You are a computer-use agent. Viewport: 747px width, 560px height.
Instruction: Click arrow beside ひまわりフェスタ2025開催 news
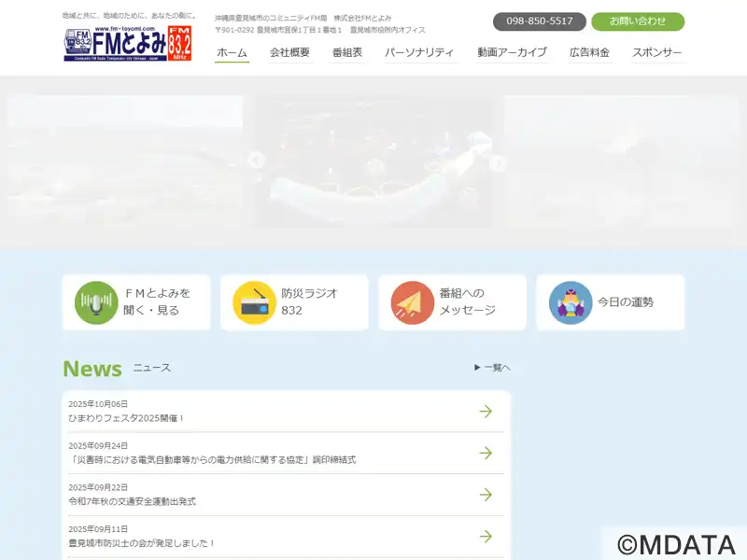click(x=486, y=411)
